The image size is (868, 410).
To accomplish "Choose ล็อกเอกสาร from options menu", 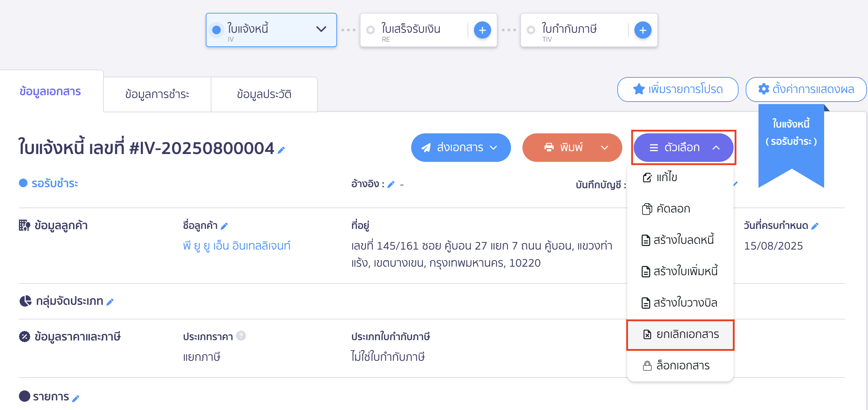I will [680, 366].
